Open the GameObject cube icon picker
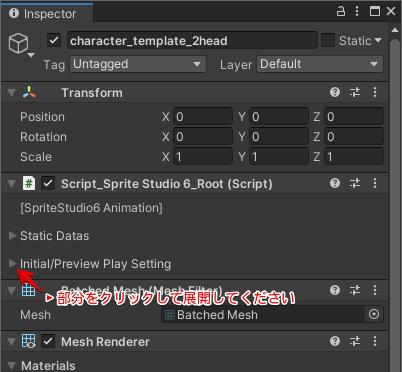This screenshot has width=402, height=372. [20, 44]
